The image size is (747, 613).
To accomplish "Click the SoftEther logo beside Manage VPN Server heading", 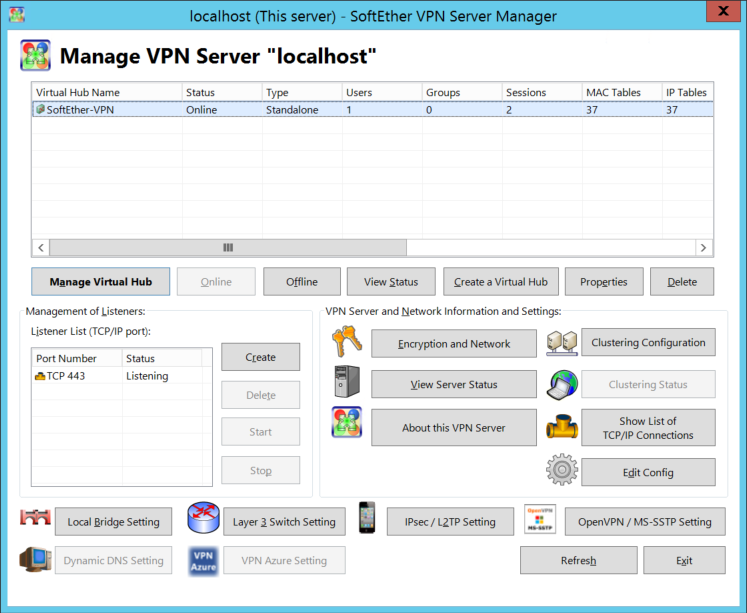I will (x=35, y=55).
